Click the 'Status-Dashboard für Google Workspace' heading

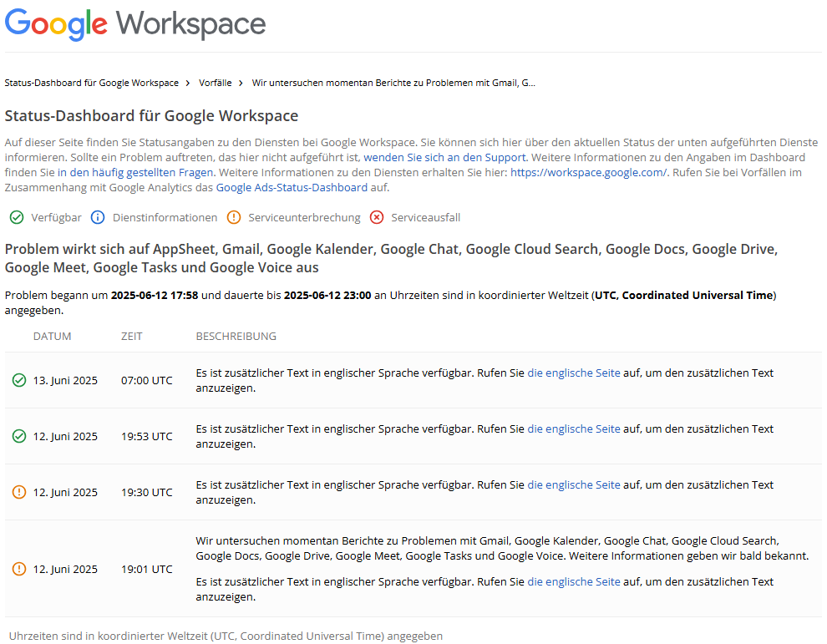tap(151, 115)
